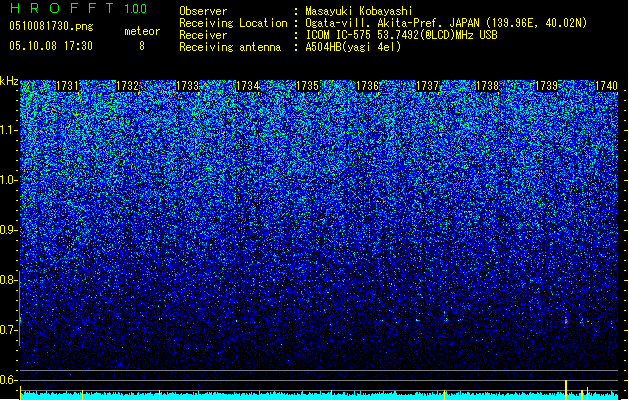Viewport: 629px width, 400px height.
Task: Select the ICOM IC-575 receiver description
Action: (x=402, y=35)
